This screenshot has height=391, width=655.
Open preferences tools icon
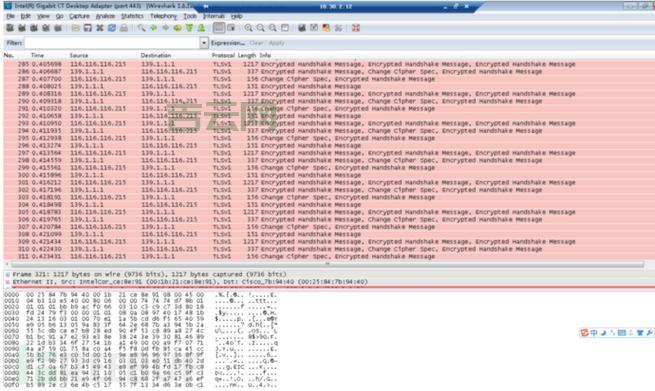[338, 28]
